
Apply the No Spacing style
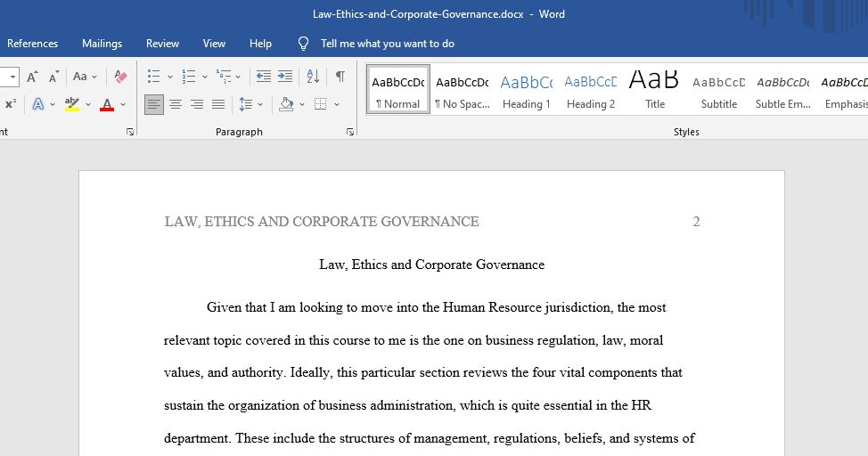[463, 90]
